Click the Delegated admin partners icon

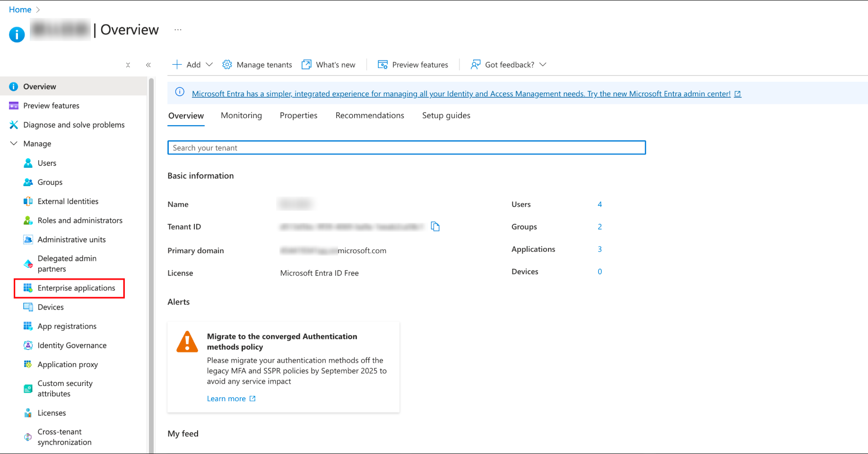(x=28, y=264)
